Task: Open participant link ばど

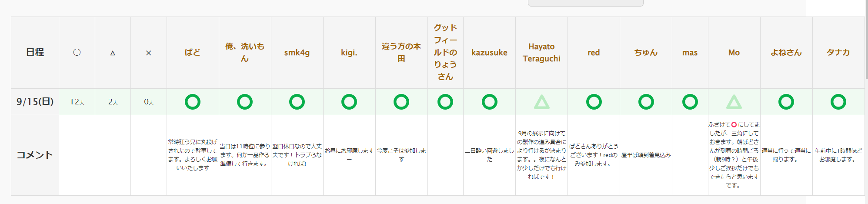Action: tap(193, 53)
